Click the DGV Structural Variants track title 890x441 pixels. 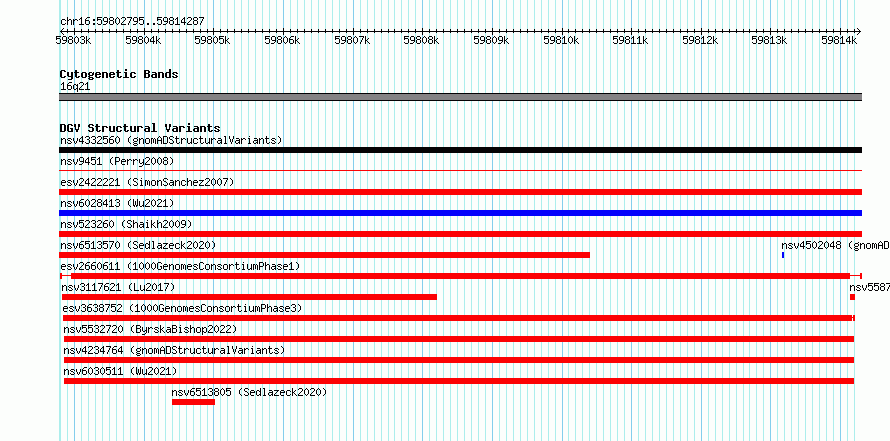140,128
